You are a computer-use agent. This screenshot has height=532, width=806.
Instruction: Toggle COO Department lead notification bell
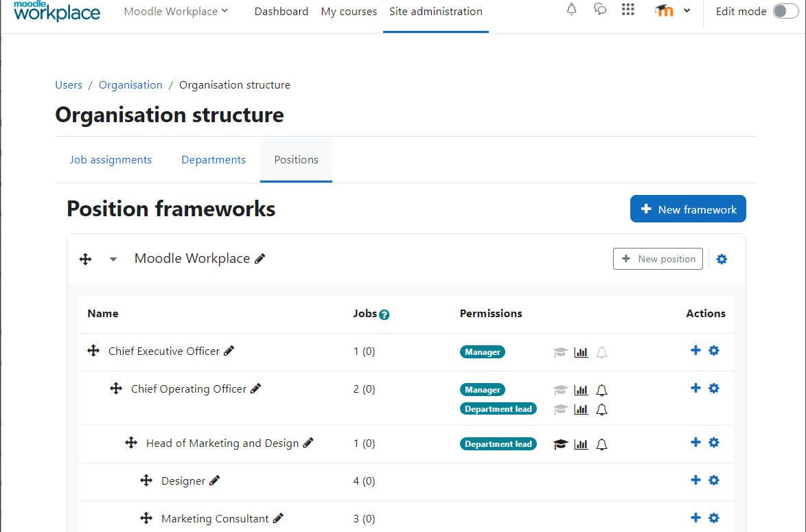pos(601,409)
